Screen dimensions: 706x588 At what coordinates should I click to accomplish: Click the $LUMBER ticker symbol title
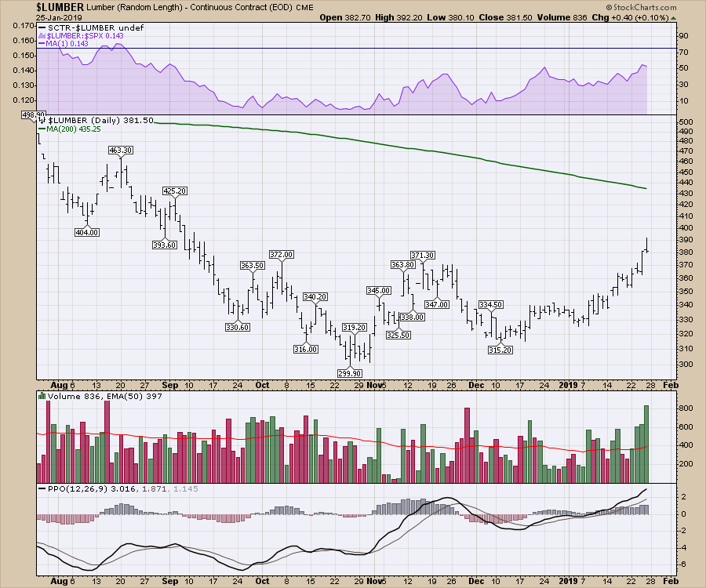[x=60, y=7]
